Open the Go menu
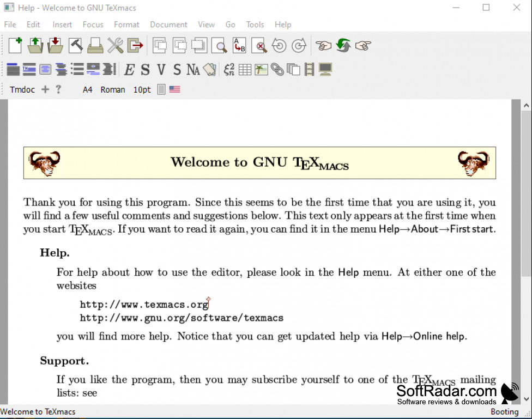This screenshot has width=532, height=419. (x=231, y=25)
